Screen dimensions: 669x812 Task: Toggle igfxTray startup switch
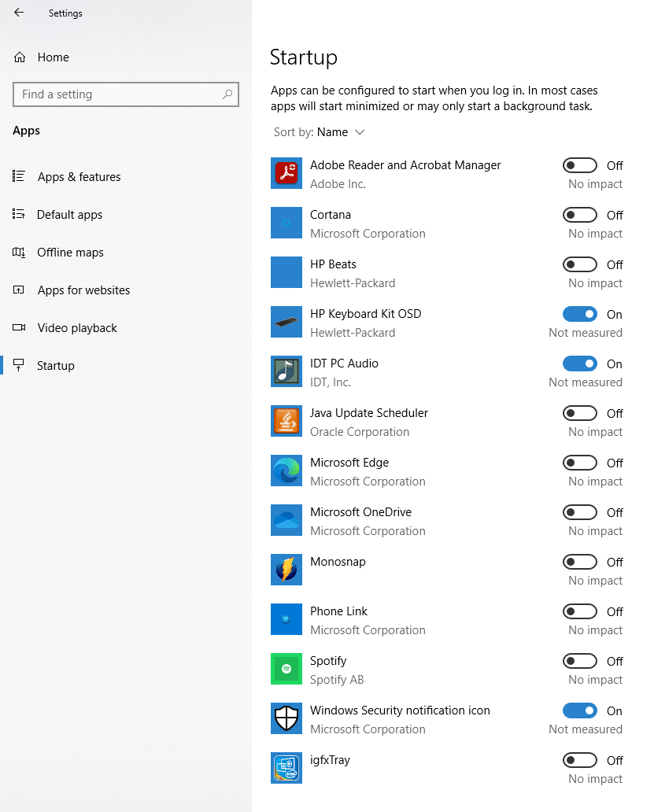pyautogui.click(x=580, y=760)
